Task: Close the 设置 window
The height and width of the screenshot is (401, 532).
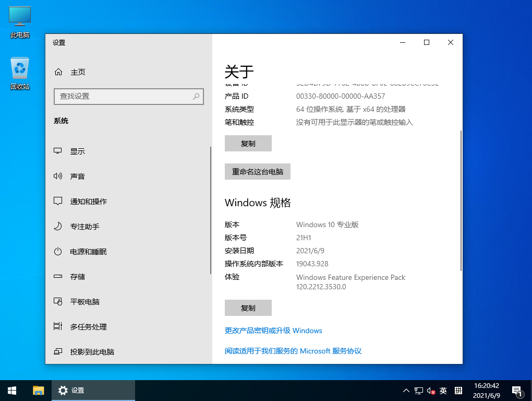Action: click(x=451, y=42)
